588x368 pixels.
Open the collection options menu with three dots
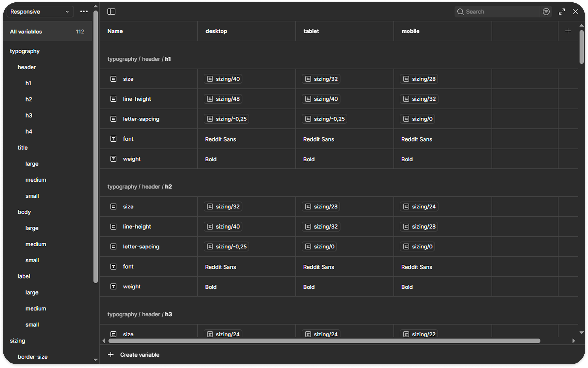point(83,11)
